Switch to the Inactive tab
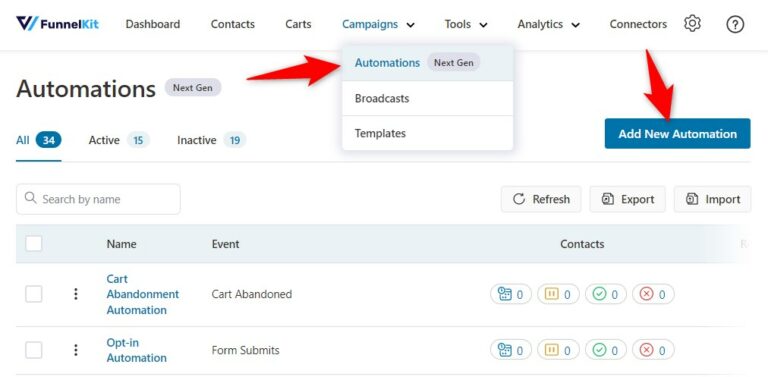The image size is (768, 377). point(211,141)
